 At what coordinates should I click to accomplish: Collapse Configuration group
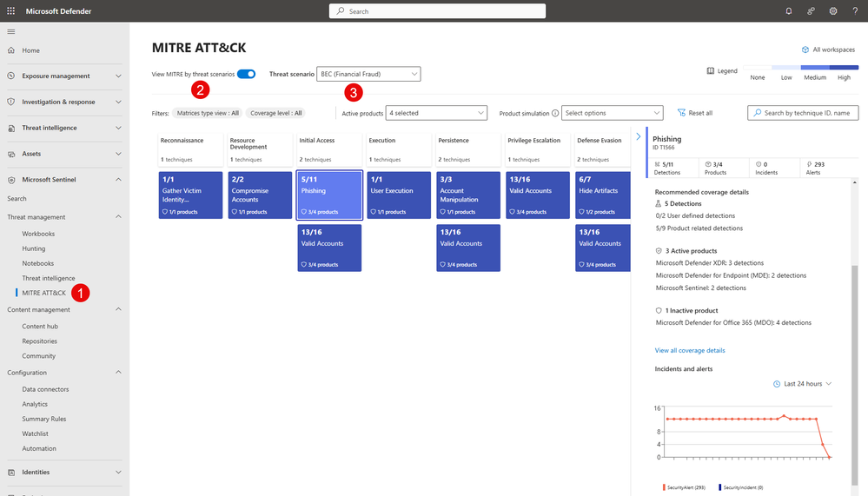click(x=118, y=373)
